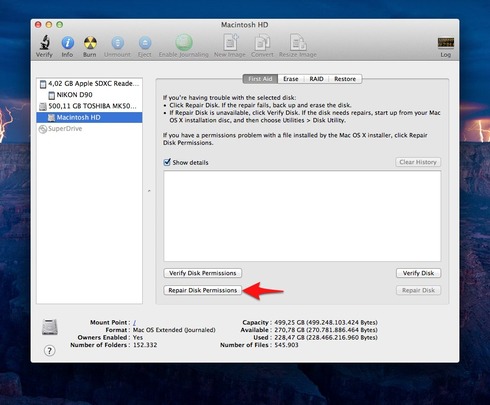Viewport: 490px width, 405px height.
Task: Select the NIKON D90 volume
Action: click(89, 95)
